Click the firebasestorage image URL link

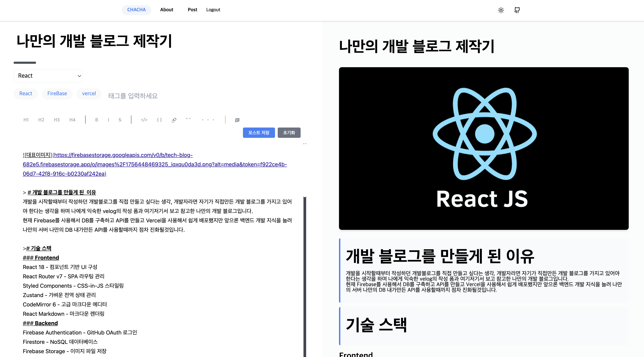[x=155, y=164]
